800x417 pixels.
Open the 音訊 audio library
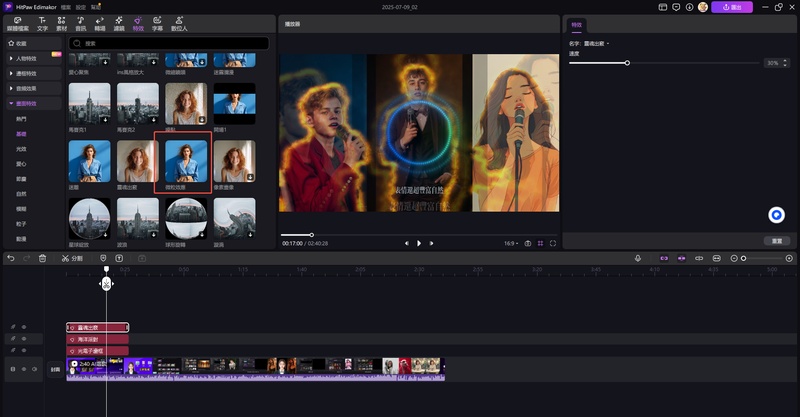pos(79,22)
